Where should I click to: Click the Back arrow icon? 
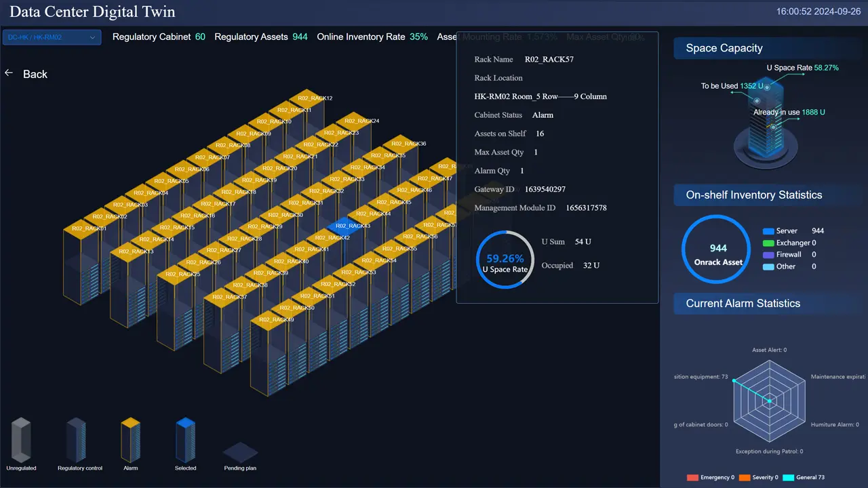pos(9,73)
